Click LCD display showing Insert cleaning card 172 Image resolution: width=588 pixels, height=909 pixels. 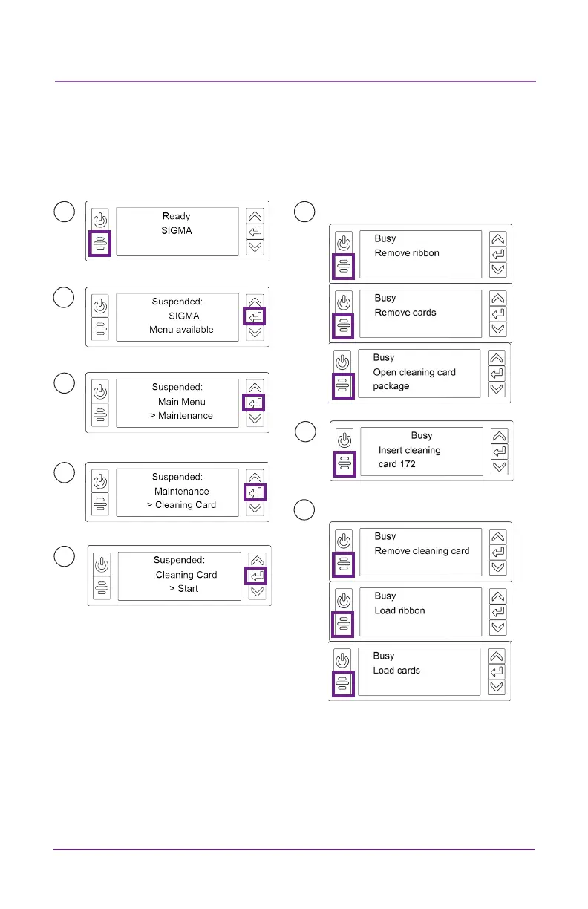coord(422,452)
